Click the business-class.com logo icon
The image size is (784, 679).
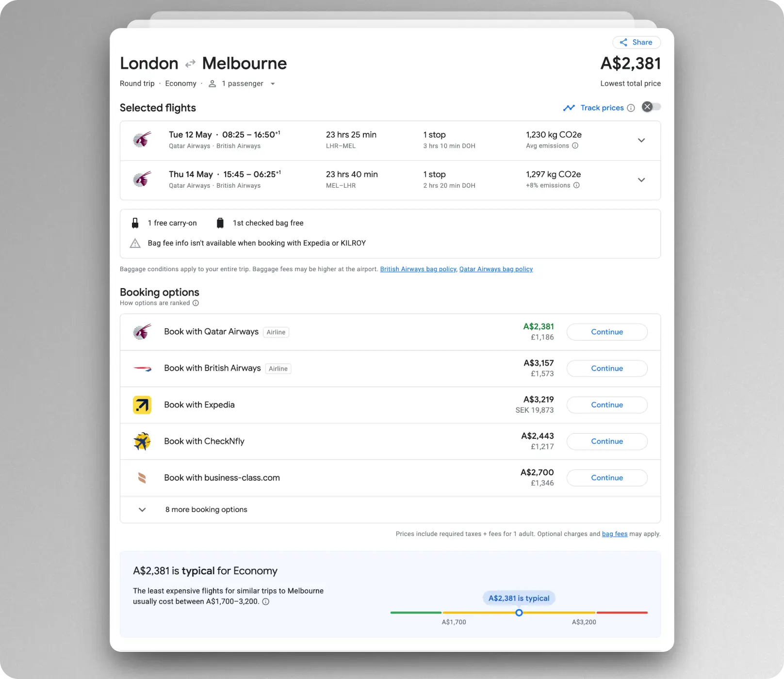pyautogui.click(x=142, y=478)
